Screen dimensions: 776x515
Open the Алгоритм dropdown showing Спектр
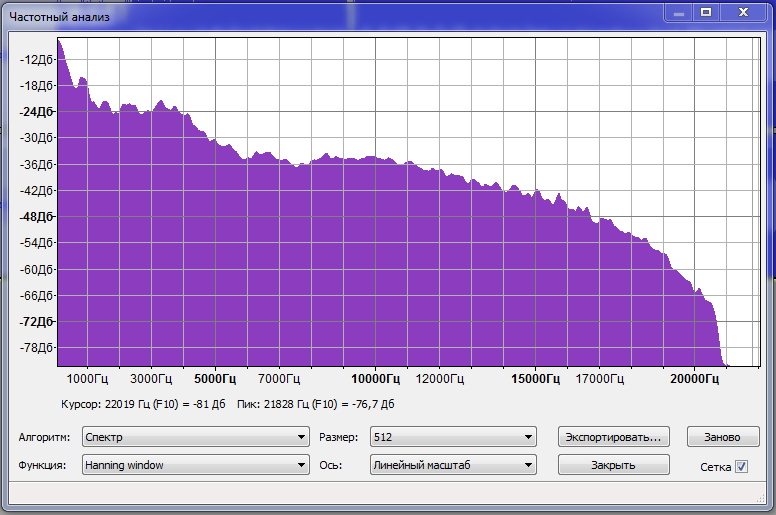pos(195,437)
